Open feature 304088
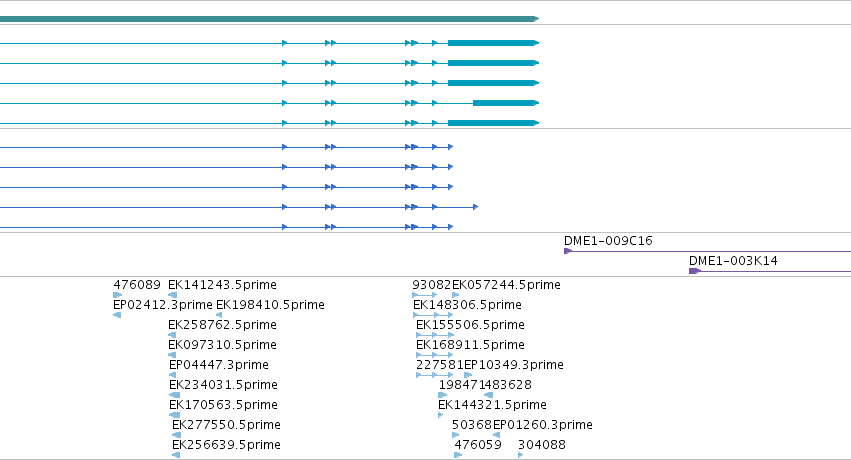Viewport: 851px width, 460px height. pyautogui.click(x=542, y=445)
